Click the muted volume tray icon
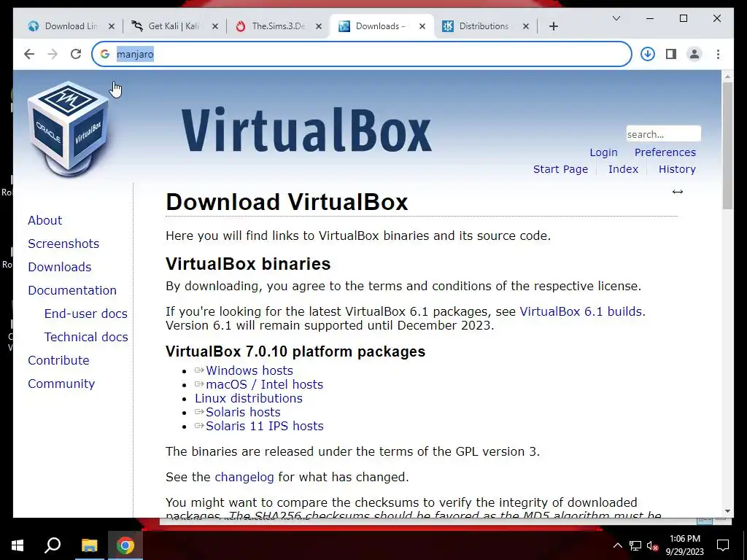 click(652, 545)
